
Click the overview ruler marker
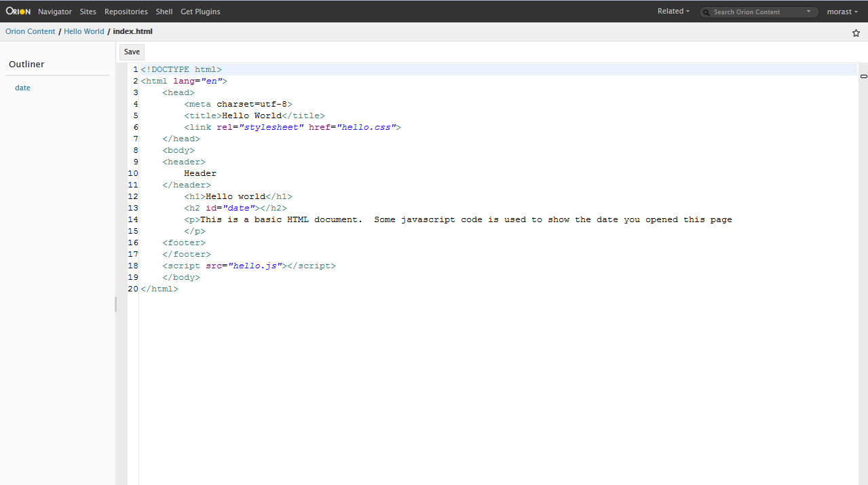tap(864, 75)
